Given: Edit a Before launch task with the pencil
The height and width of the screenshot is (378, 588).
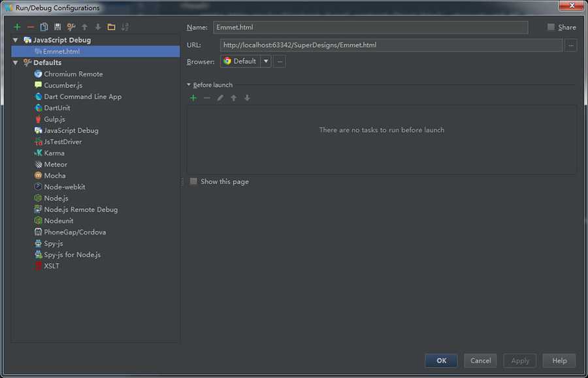Looking at the screenshot, I should [220, 98].
